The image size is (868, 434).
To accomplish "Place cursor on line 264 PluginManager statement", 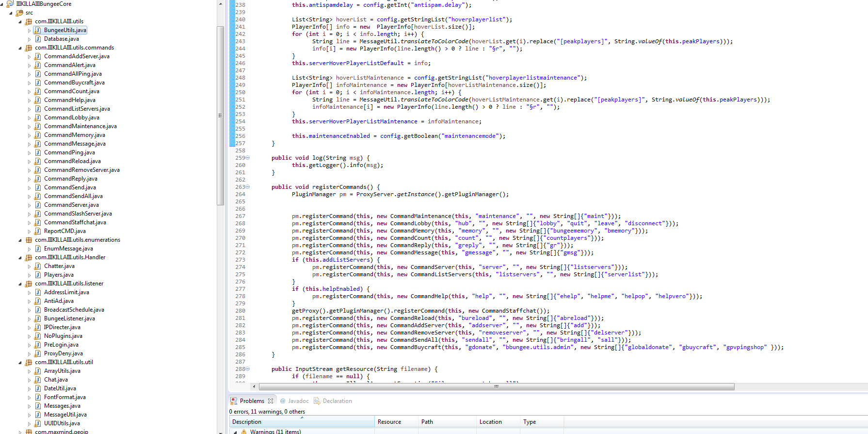I will tap(400, 194).
